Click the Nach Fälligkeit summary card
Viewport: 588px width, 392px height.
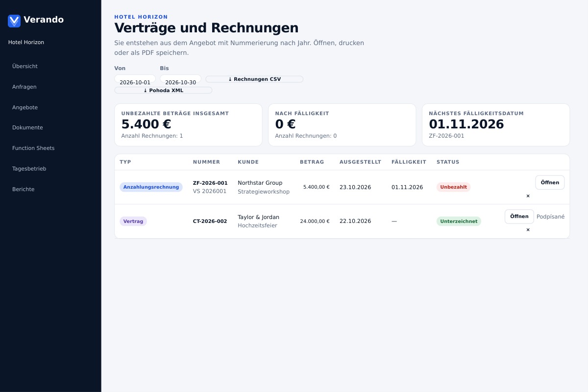click(342, 125)
